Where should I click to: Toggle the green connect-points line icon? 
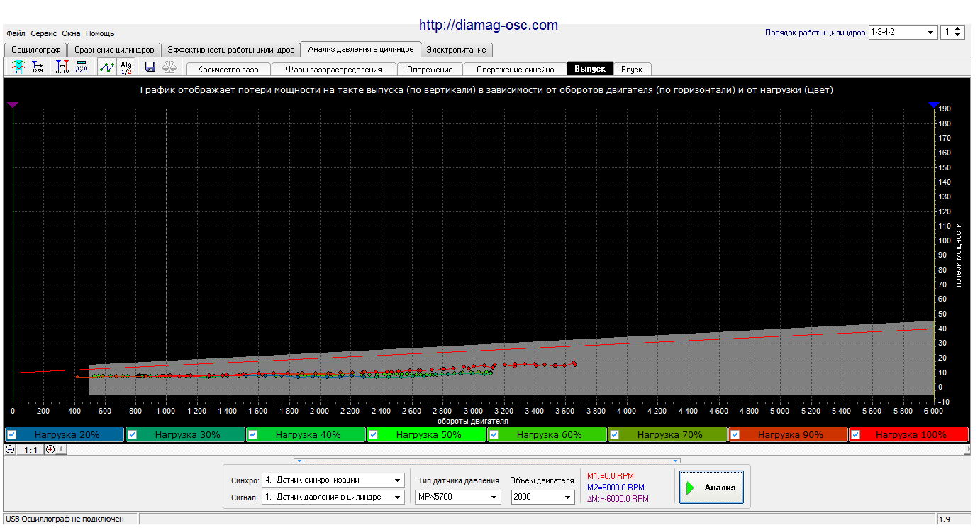click(x=107, y=67)
